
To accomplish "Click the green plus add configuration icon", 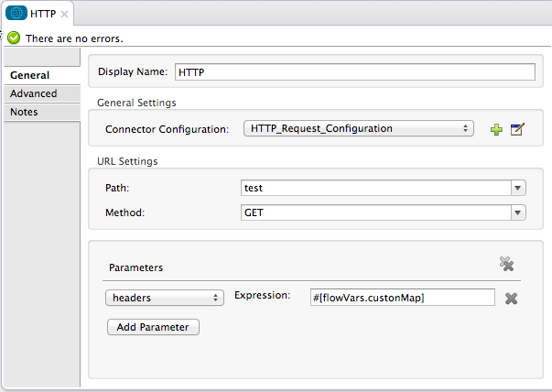I will coord(496,130).
